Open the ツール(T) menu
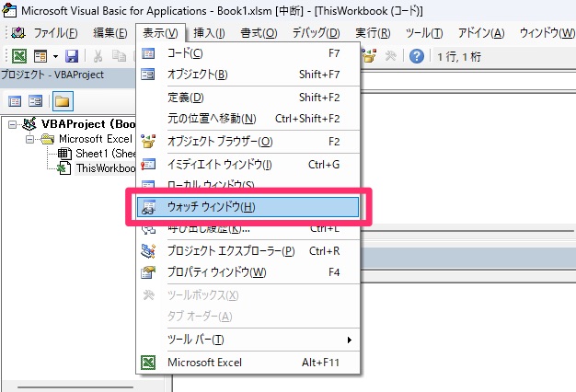Screen dimensions: 576x392 [424, 33]
